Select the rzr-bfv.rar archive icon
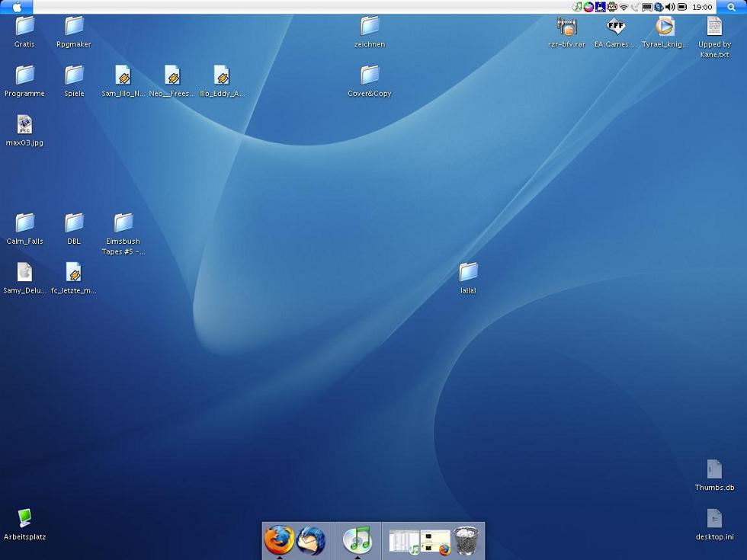Viewport: 747px width, 560px height. pos(566,27)
